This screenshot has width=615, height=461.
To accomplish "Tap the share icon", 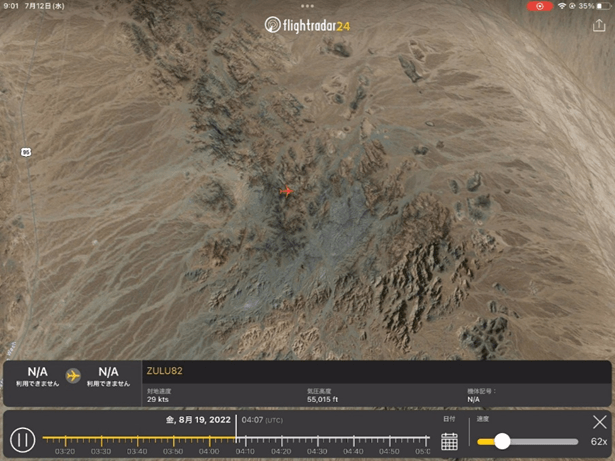I will coord(599,26).
